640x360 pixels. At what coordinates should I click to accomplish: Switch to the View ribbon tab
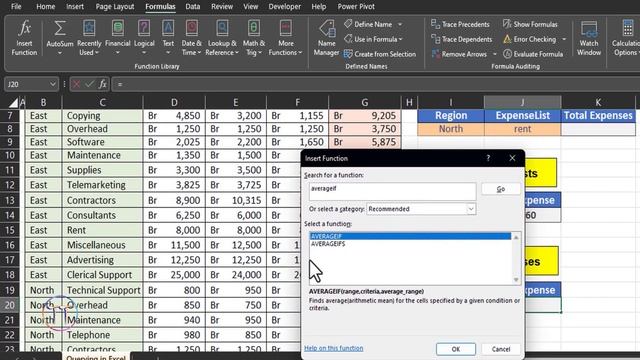251,7
